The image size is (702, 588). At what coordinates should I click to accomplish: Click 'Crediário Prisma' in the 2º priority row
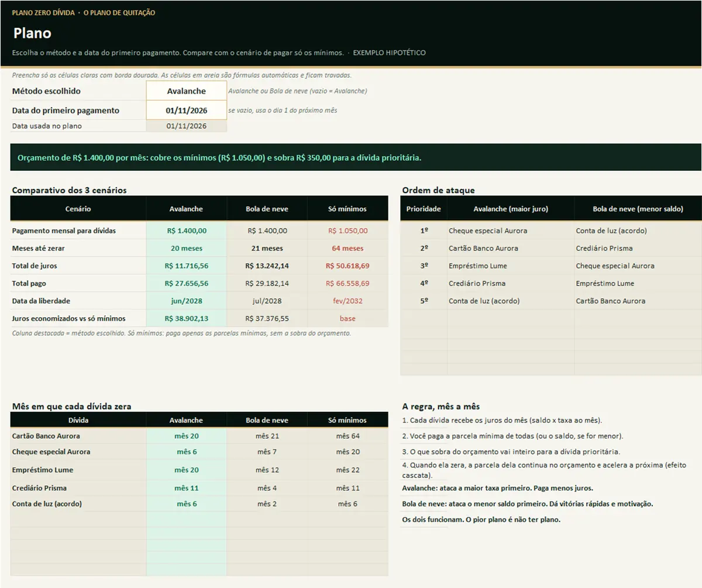(638, 248)
